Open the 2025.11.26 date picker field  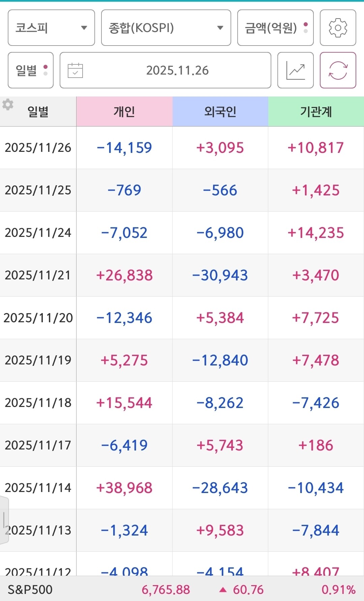pyautogui.click(x=177, y=70)
